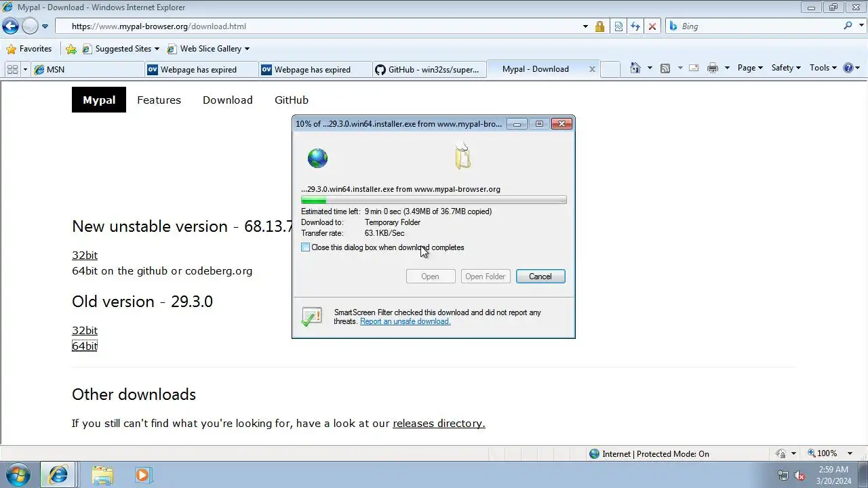Click the Feeds RSS icon

coord(665,68)
